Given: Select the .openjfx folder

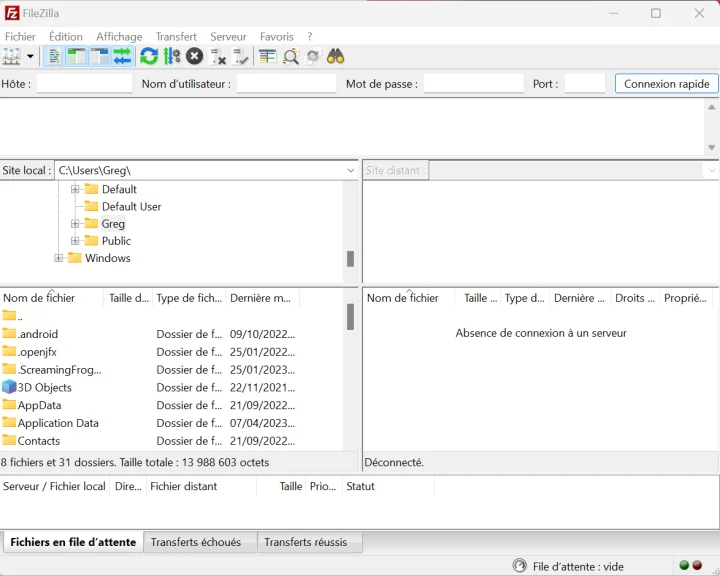Looking at the screenshot, I should pos(29,352).
